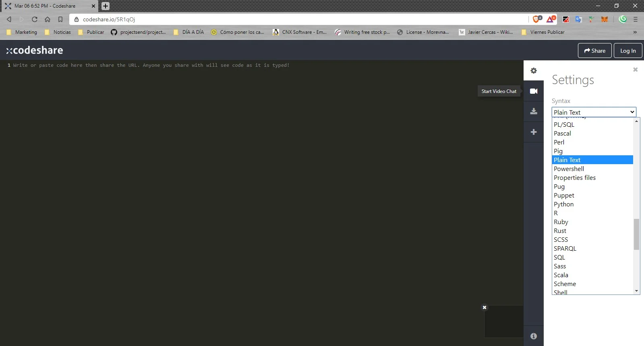This screenshot has width=644, height=346.
Task: Open a new browser tab
Action: (x=106, y=6)
